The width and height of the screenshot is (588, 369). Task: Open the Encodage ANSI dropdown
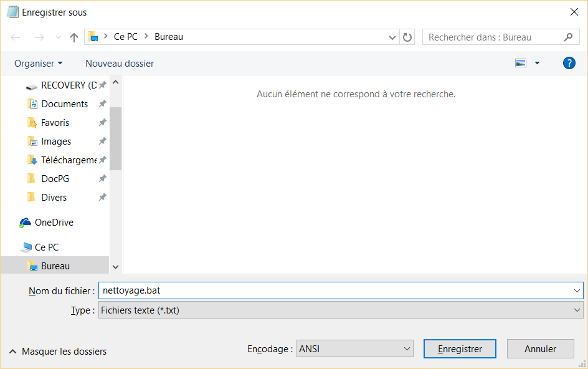355,348
